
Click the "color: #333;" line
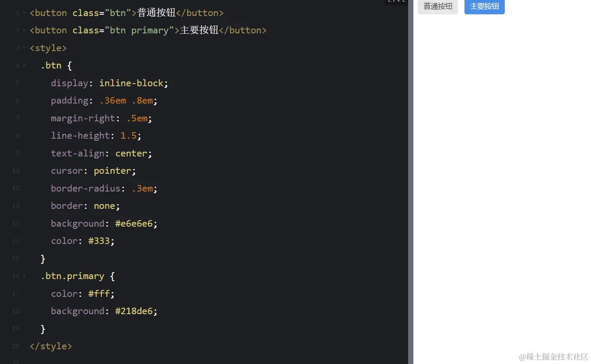pos(83,241)
